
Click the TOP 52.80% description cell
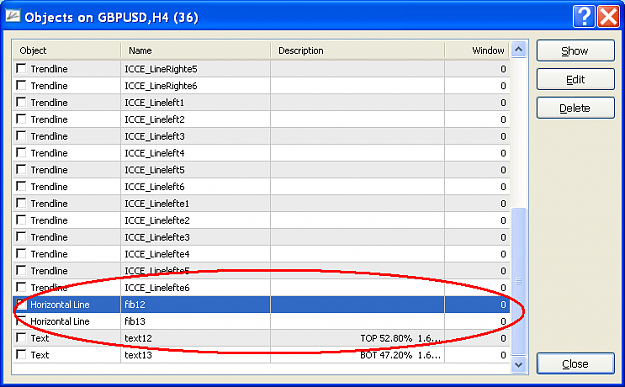pos(358,338)
